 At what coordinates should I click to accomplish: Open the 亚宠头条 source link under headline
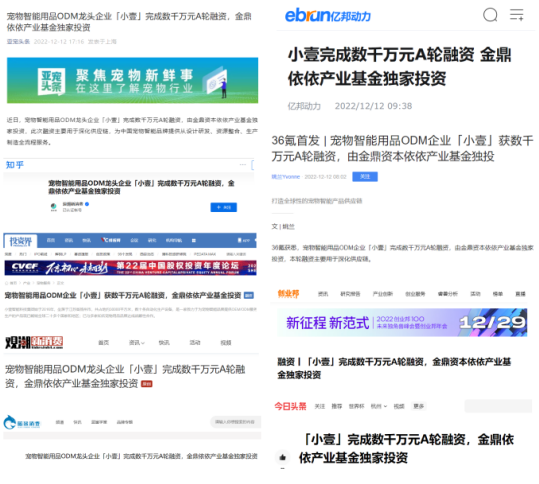tap(18, 42)
